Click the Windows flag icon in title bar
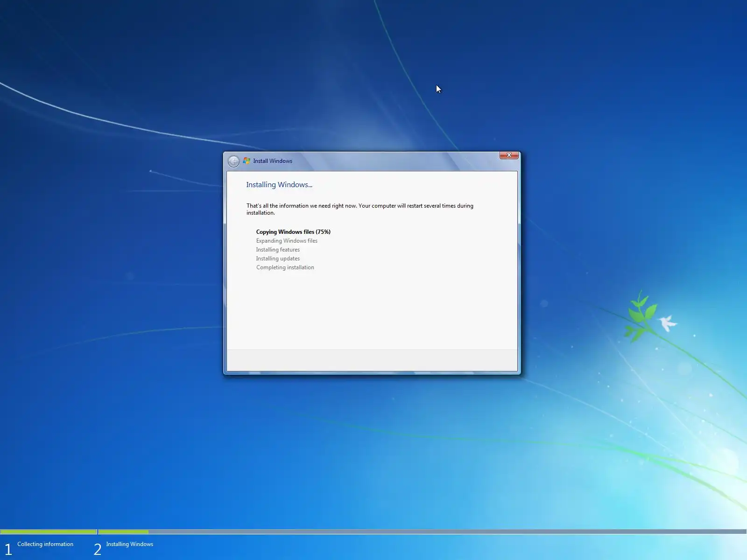This screenshot has width=747, height=560. (x=247, y=161)
